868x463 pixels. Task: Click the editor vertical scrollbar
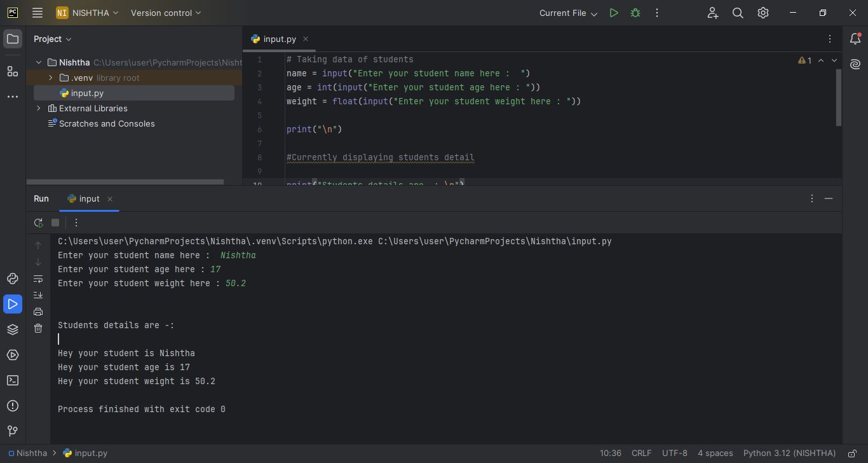click(x=839, y=97)
